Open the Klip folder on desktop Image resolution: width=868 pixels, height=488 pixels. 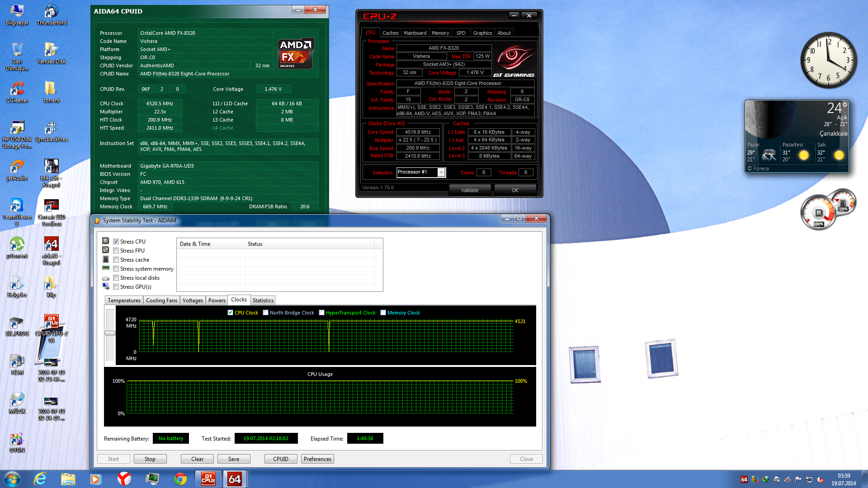tap(51, 286)
